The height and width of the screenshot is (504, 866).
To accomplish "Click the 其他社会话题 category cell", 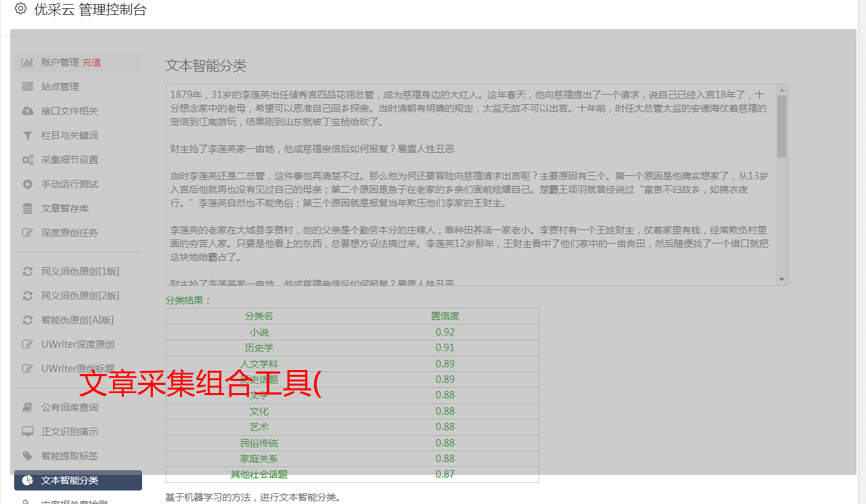I will 259,474.
